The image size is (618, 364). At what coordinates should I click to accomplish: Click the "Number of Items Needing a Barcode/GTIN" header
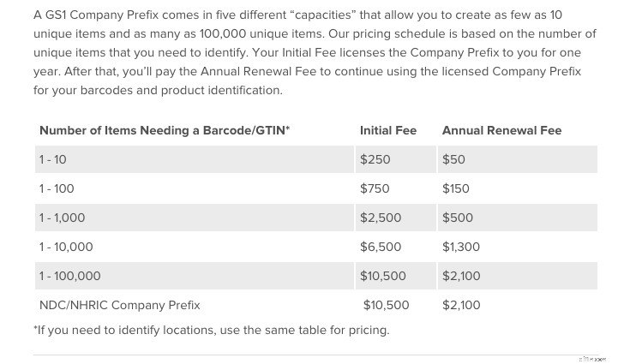(x=164, y=130)
